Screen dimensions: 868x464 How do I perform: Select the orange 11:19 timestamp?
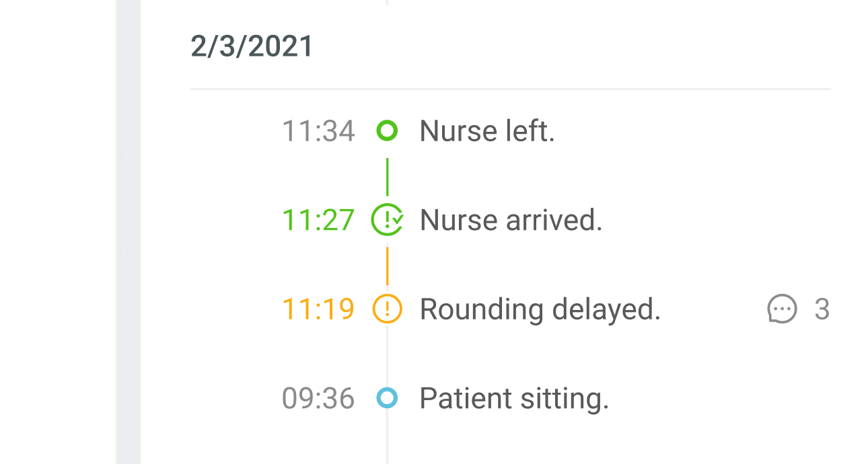tap(318, 309)
